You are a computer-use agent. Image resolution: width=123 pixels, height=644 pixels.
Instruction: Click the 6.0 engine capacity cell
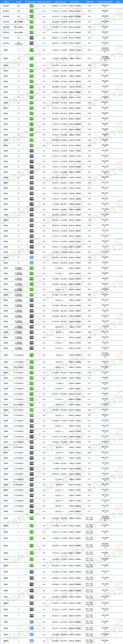[44, 566]
